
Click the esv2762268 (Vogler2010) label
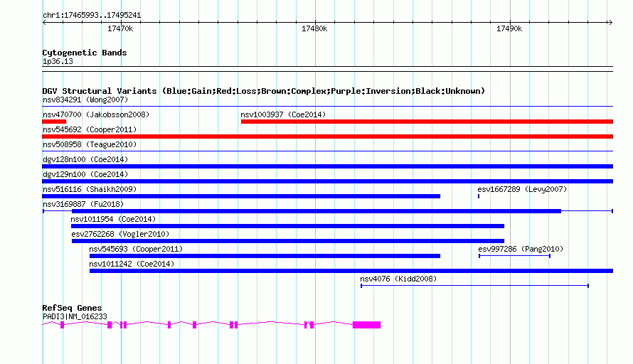point(120,234)
